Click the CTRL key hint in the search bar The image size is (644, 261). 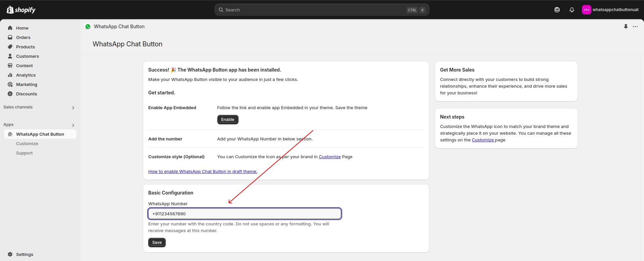point(412,10)
